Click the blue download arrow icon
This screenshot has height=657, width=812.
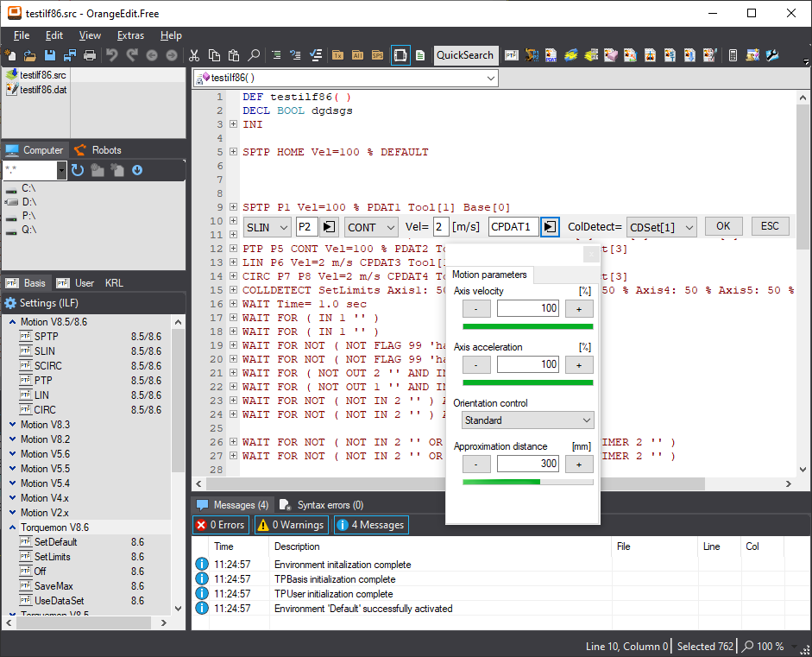[137, 170]
